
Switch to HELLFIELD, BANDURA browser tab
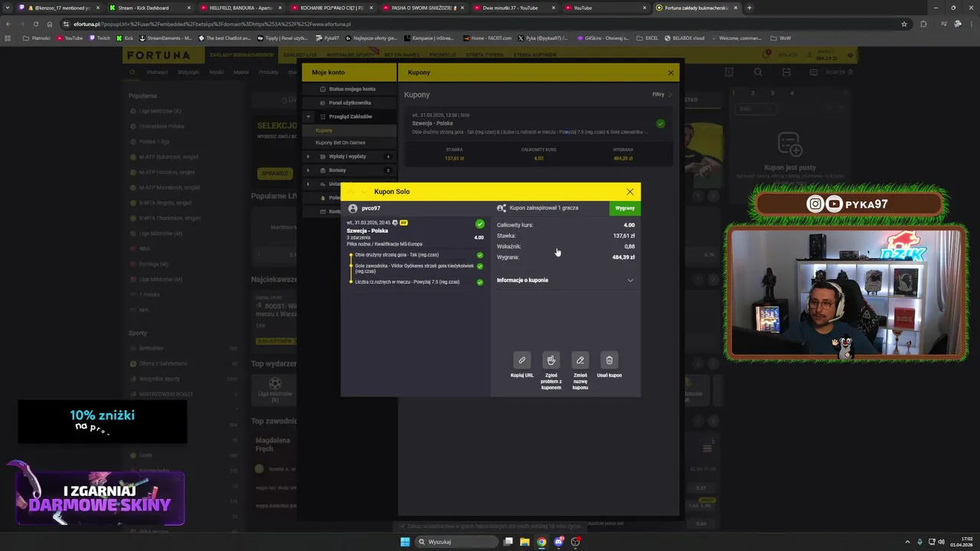[x=240, y=8]
